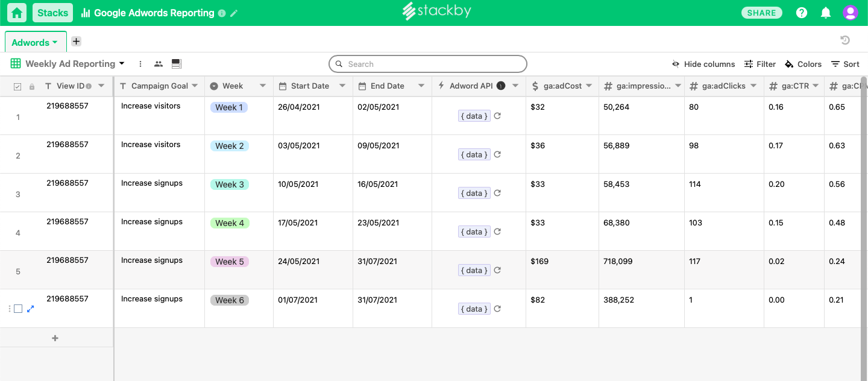This screenshot has height=381, width=868.
Task: Click the SHARE button
Action: click(762, 13)
